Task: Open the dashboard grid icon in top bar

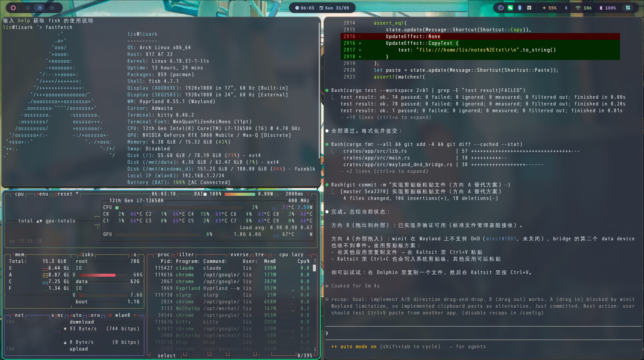Action: (x=628, y=8)
